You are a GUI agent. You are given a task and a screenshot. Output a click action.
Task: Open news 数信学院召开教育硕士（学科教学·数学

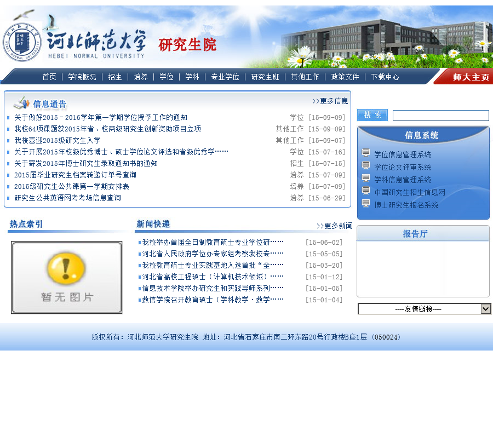click(x=213, y=300)
